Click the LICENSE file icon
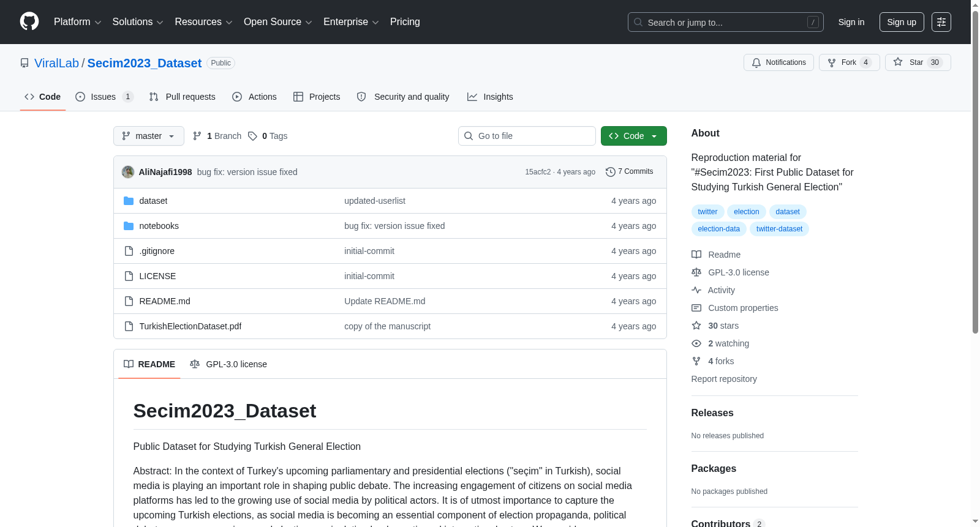This screenshot has height=527, width=980. (129, 276)
